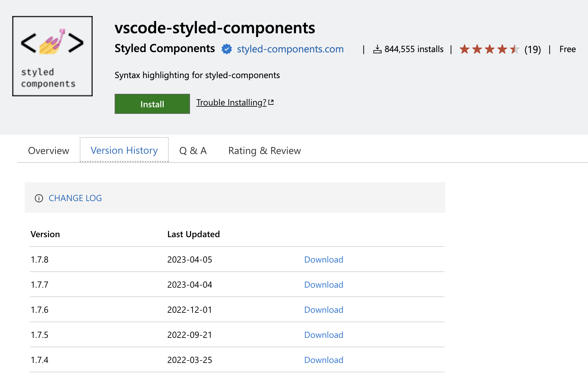Image resolution: width=588 pixels, height=389 pixels.
Task: Open the Rating & Review tab
Action: [264, 151]
